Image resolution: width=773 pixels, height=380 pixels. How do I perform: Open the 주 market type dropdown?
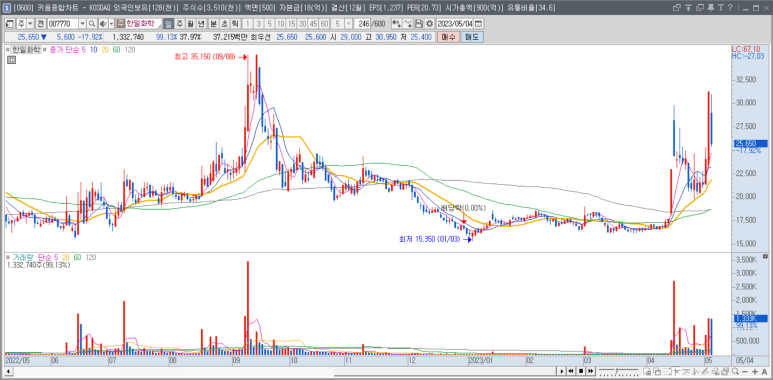click(30, 24)
